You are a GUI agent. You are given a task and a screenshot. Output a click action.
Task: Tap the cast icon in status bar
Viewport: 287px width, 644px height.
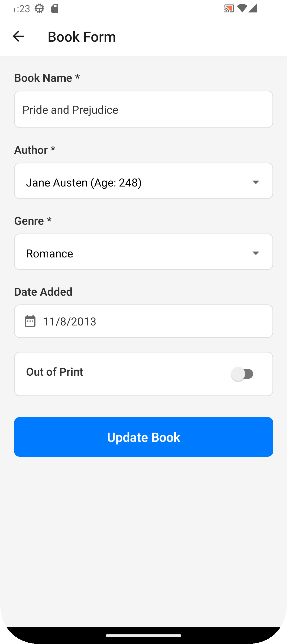point(229,9)
